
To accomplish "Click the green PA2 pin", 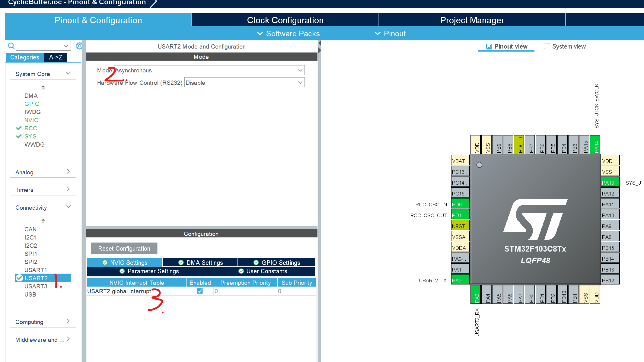I will pos(460,280).
